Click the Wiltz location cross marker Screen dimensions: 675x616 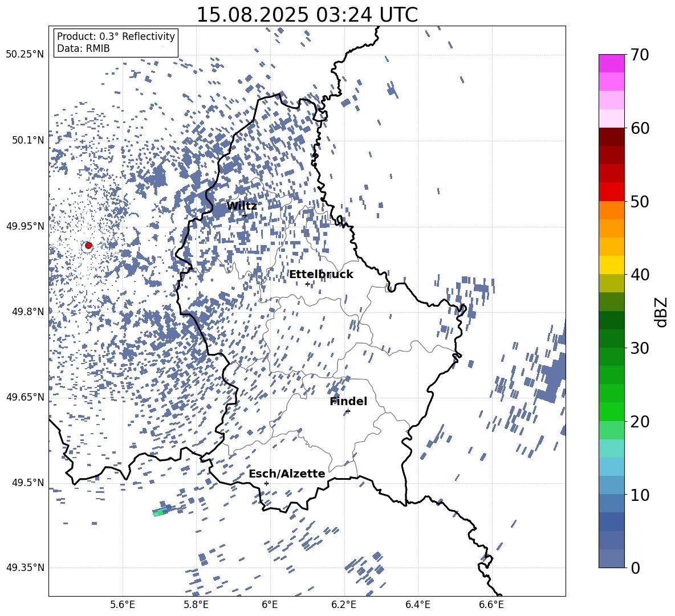coord(245,215)
